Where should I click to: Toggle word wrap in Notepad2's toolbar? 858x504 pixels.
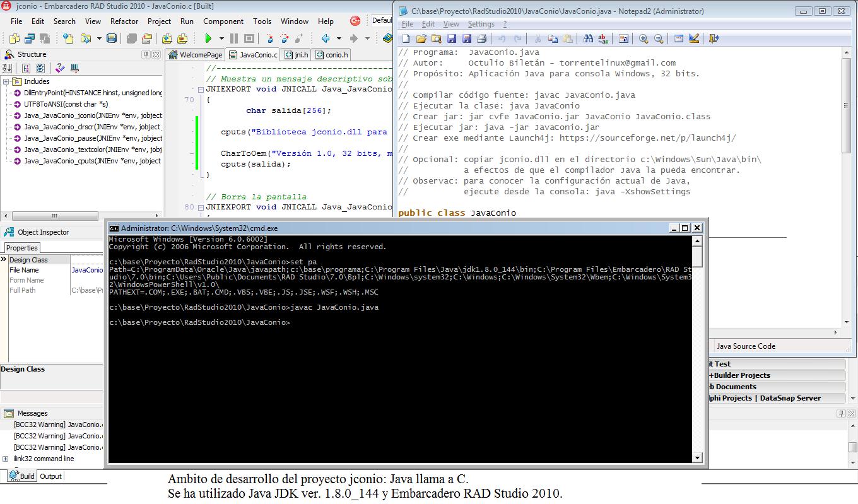click(x=623, y=38)
